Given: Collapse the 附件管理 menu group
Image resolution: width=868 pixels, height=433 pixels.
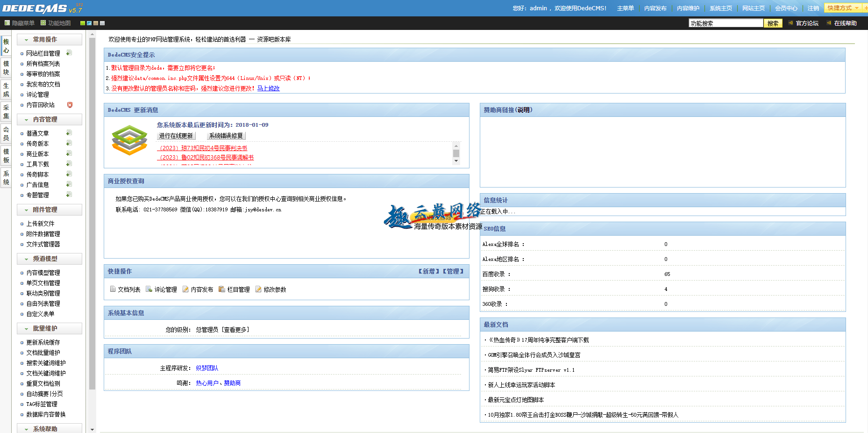Looking at the screenshot, I should tap(50, 209).
